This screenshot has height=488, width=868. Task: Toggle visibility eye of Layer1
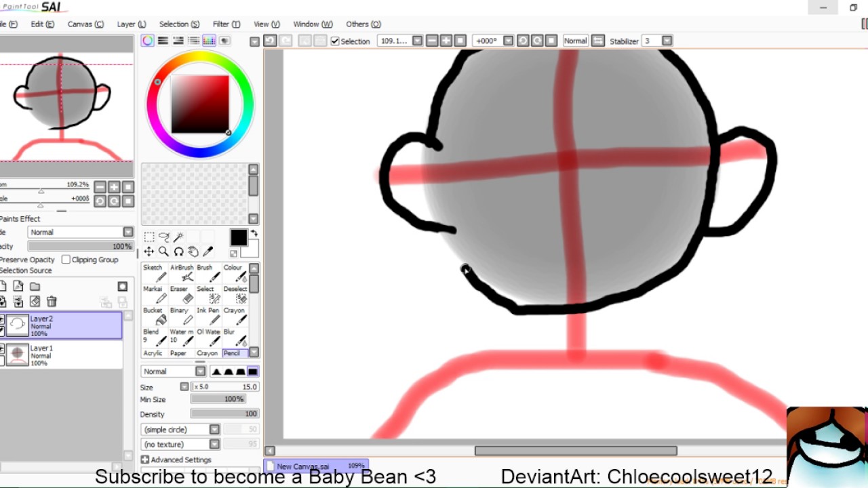pyautogui.click(x=2, y=348)
